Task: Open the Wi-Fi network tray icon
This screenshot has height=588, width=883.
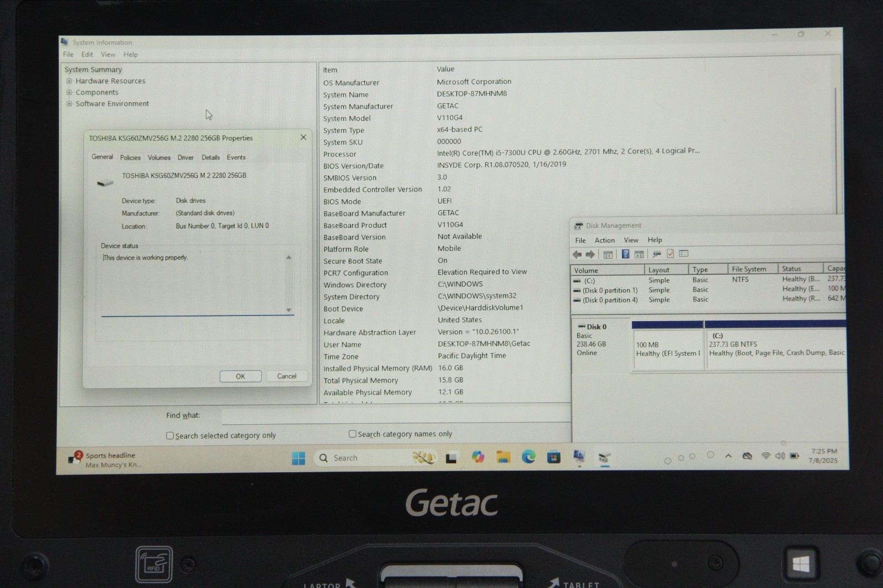Action: 765,456
